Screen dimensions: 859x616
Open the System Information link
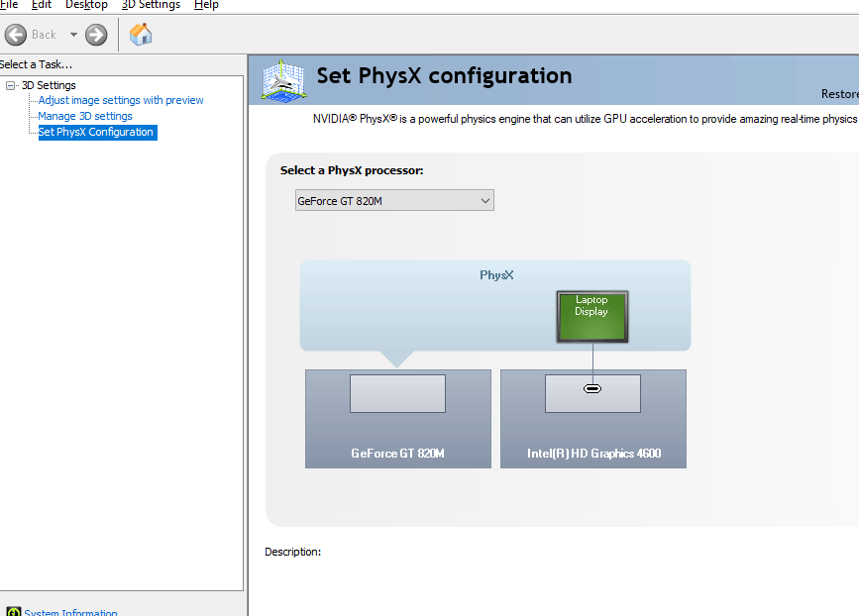pos(70,612)
